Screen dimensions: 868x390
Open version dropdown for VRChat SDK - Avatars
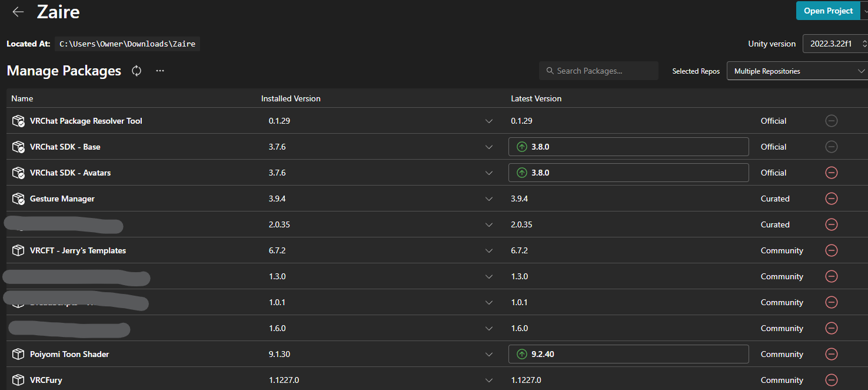click(489, 173)
